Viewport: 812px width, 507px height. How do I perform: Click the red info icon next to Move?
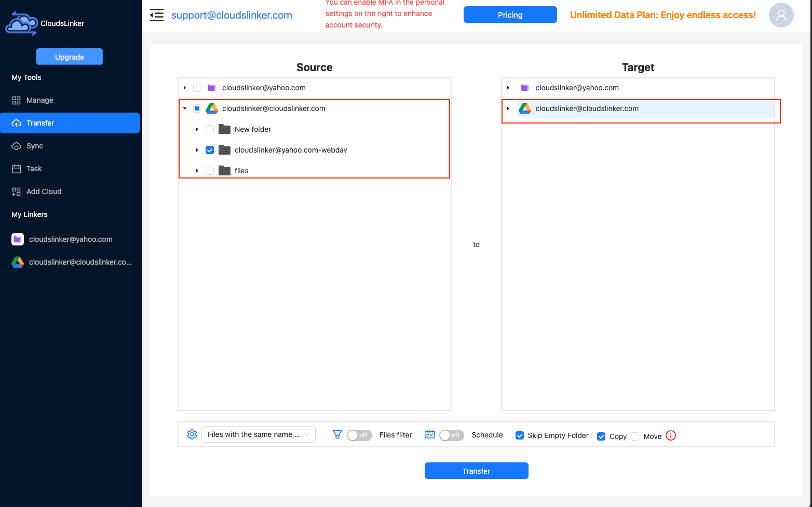click(671, 435)
